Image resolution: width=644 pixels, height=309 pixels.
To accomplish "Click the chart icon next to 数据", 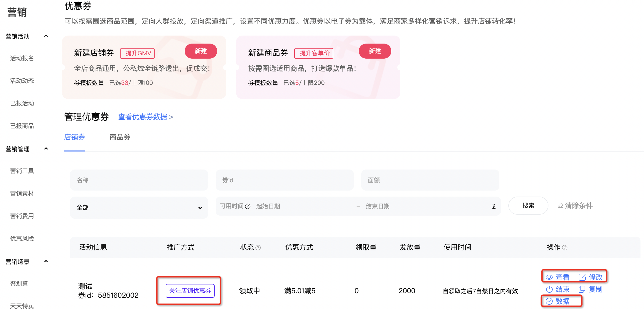I will (x=549, y=301).
